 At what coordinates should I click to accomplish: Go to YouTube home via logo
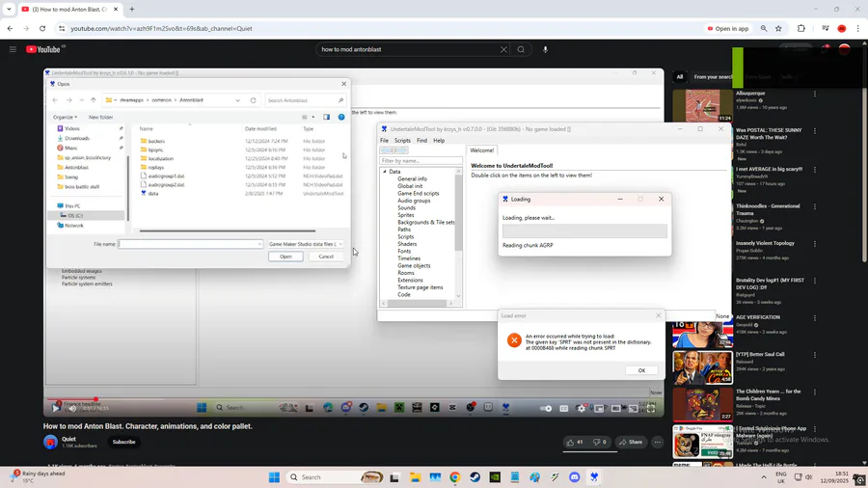tap(45, 49)
